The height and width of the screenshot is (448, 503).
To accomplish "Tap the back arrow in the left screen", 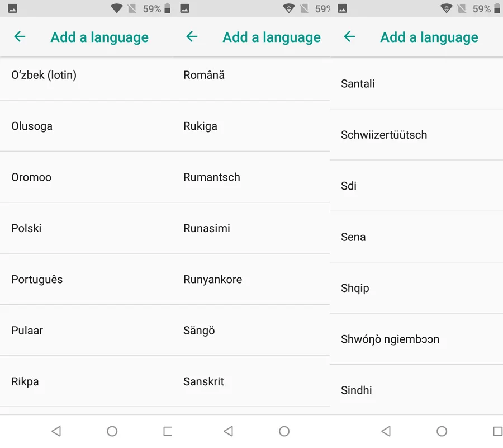I will point(20,36).
